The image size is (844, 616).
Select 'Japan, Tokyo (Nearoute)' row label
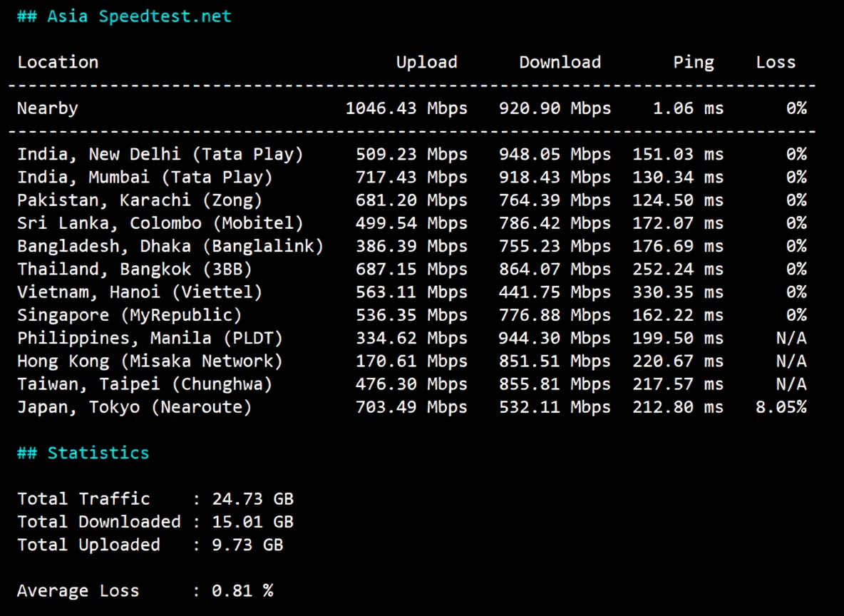click(x=135, y=407)
